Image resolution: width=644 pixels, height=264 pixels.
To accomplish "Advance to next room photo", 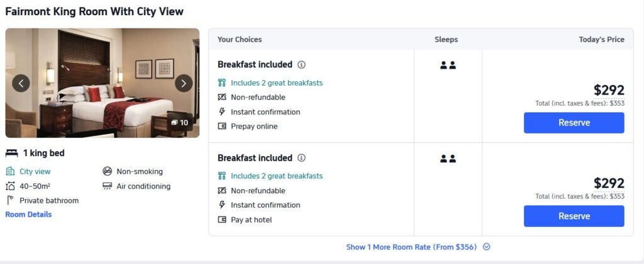I will coord(184,83).
